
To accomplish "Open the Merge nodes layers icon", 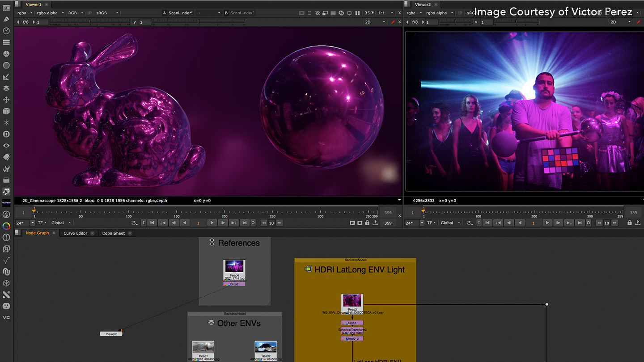I will [x=6, y=88].
